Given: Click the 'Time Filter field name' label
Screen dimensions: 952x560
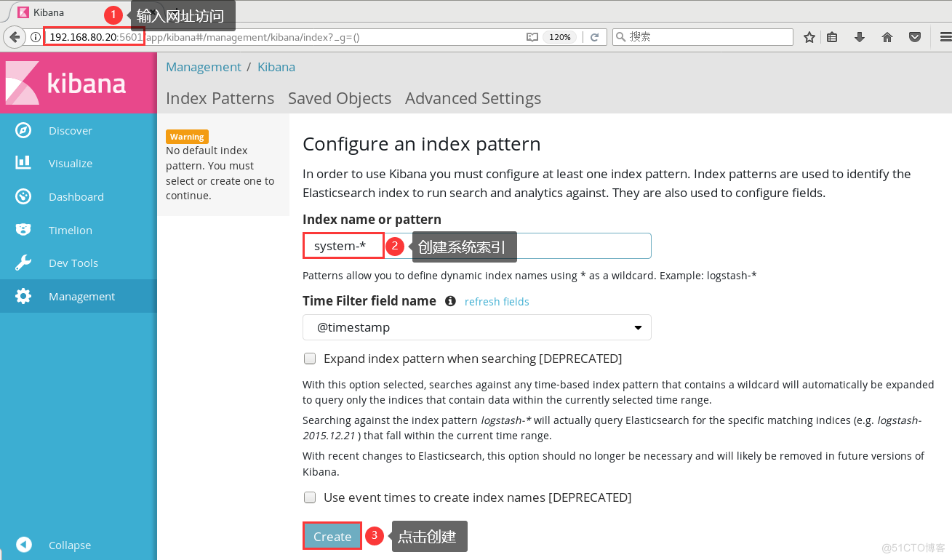Looking at the screenshot, I should pyautogui.click(x=369, y=301).
